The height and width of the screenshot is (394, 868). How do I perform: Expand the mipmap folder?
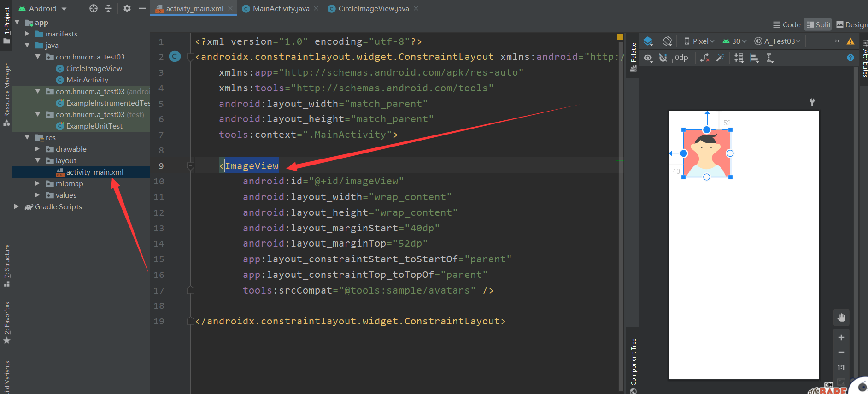tap(38, 183)
